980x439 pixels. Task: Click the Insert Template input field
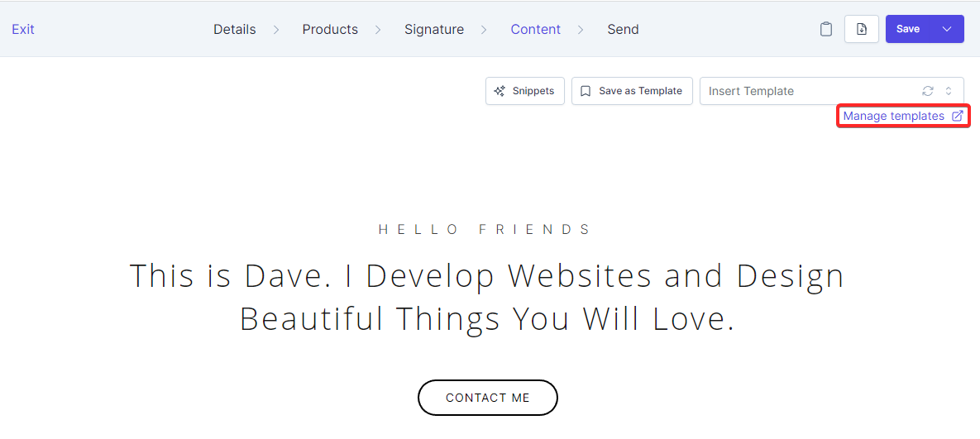pyautogui.click(x=806, y=91)
